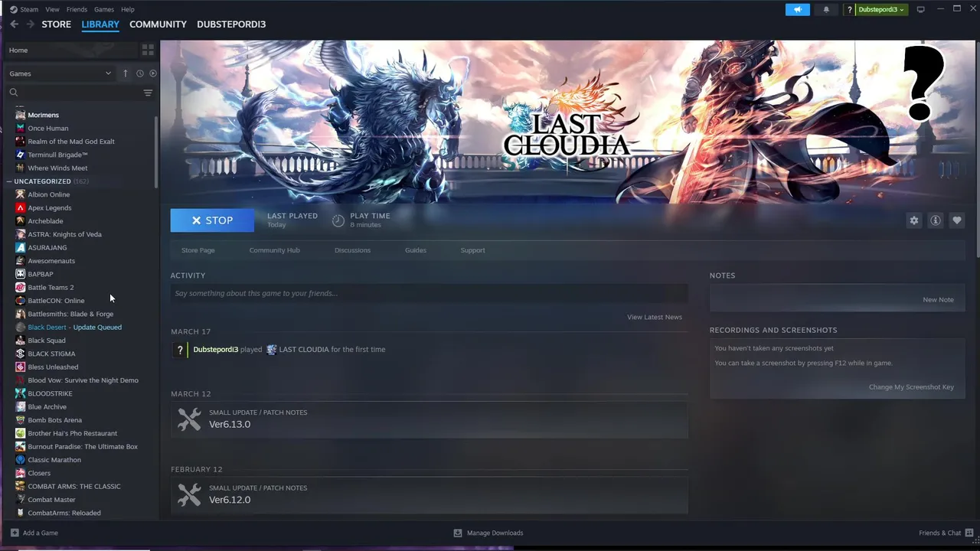This screenshot has width=980, height=551.
Task: Click the Classic Marathon game icon
Action: click(21, 460)
